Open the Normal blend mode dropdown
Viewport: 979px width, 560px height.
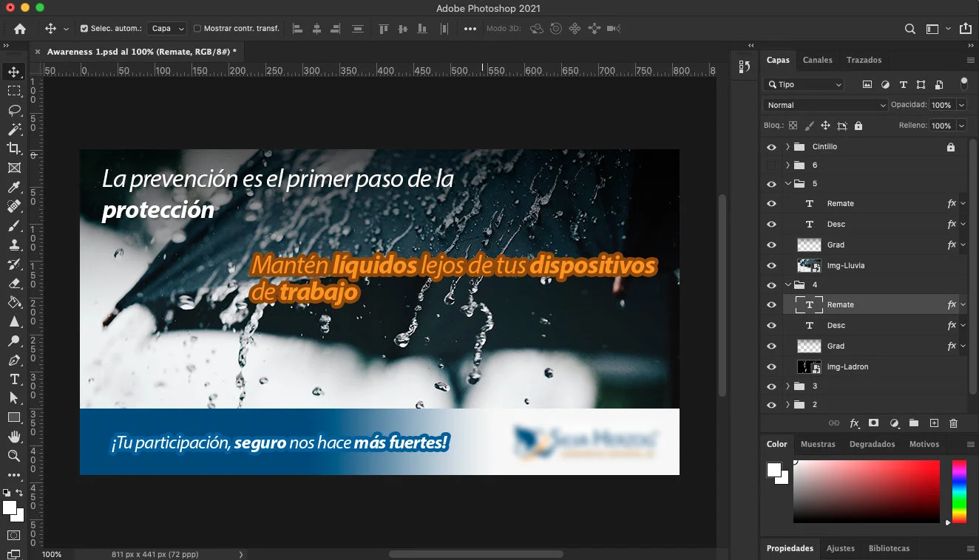(x=824, y=105)
